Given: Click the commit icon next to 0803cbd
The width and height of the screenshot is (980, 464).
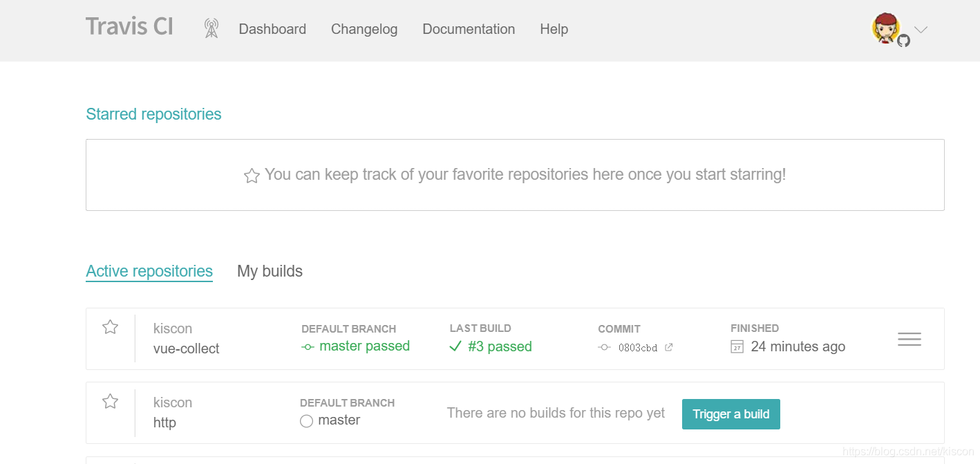Looking at the screenshot, I should [x=605, y=348].
